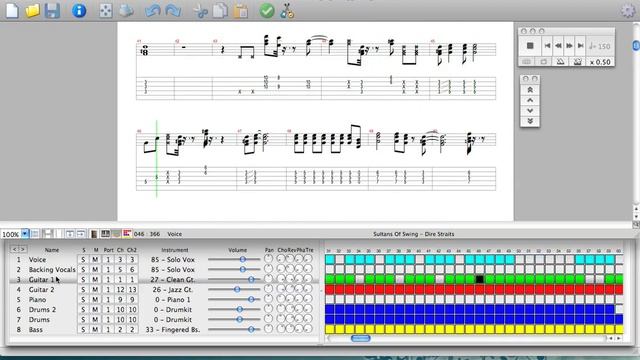Screen dimensions: 640x360
Task: Click the '< >' button above the track numbers
Action: coord(18,249)
